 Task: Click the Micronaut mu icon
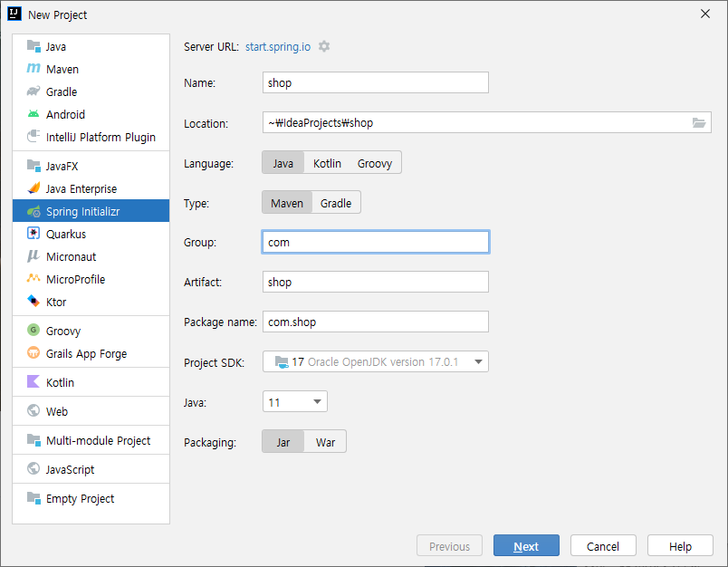pyautogui.click(x=34, y=256)
